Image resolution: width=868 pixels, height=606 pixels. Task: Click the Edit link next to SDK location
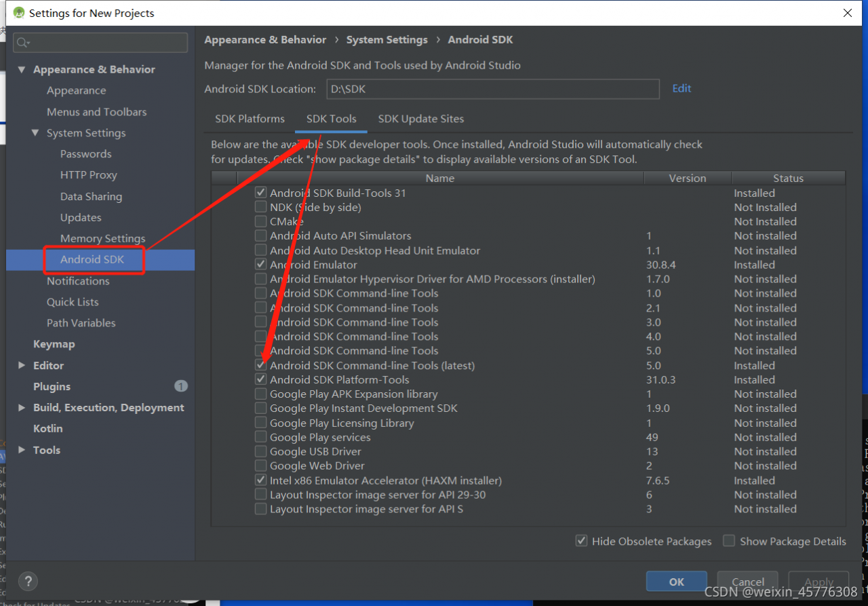tap(682, 88)
